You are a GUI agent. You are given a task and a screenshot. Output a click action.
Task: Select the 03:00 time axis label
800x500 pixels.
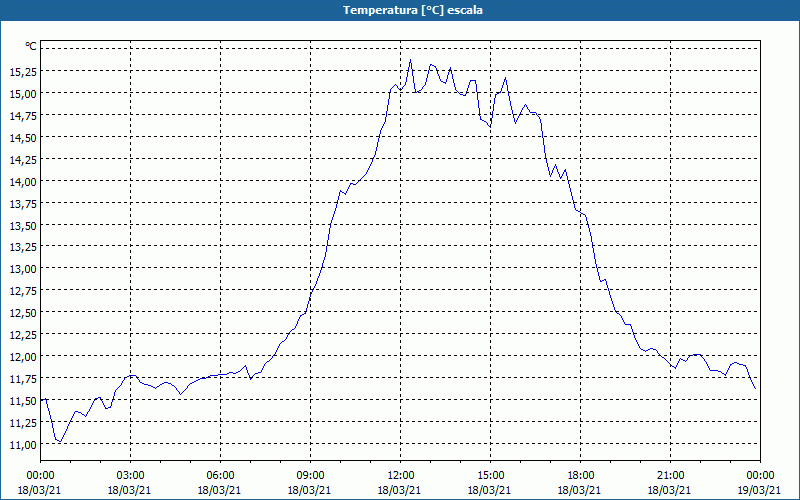pyautogui.click(x=130, y=476)
